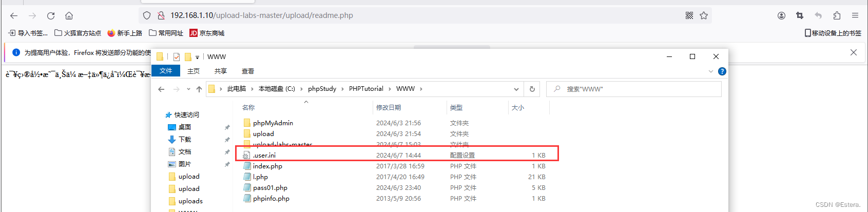Sort by 类型 column header

(x=456, y=108)
